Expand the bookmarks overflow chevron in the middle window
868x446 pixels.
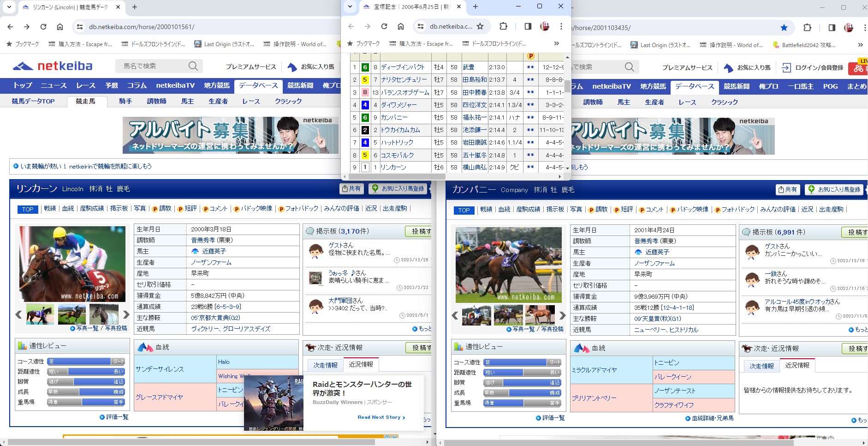coord(556,43)
